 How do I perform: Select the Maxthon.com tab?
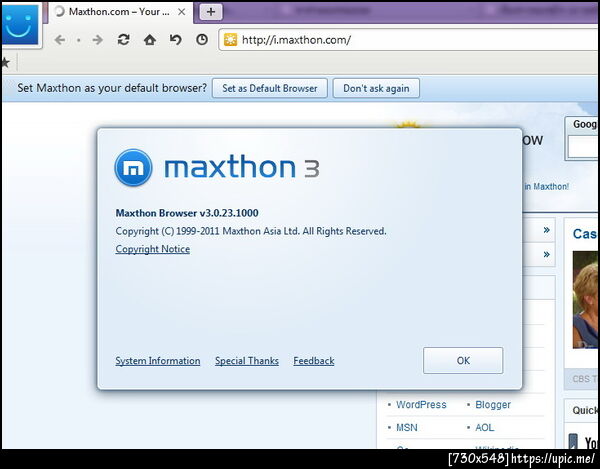click(x=120, y=12)
